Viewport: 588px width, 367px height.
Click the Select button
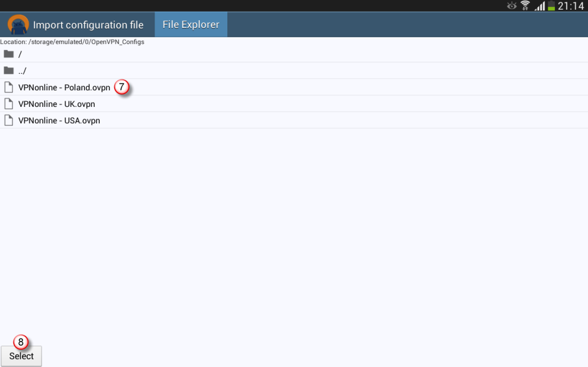click(x=21, y=356)
